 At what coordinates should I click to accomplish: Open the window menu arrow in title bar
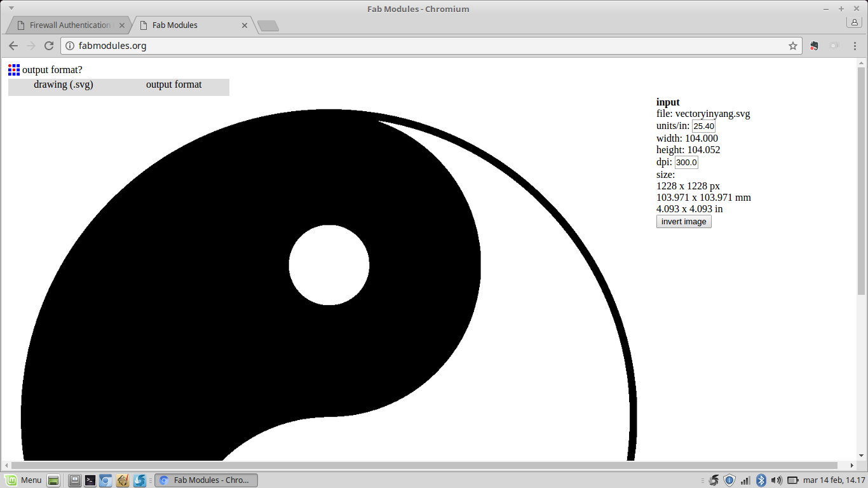pos(11,8)
